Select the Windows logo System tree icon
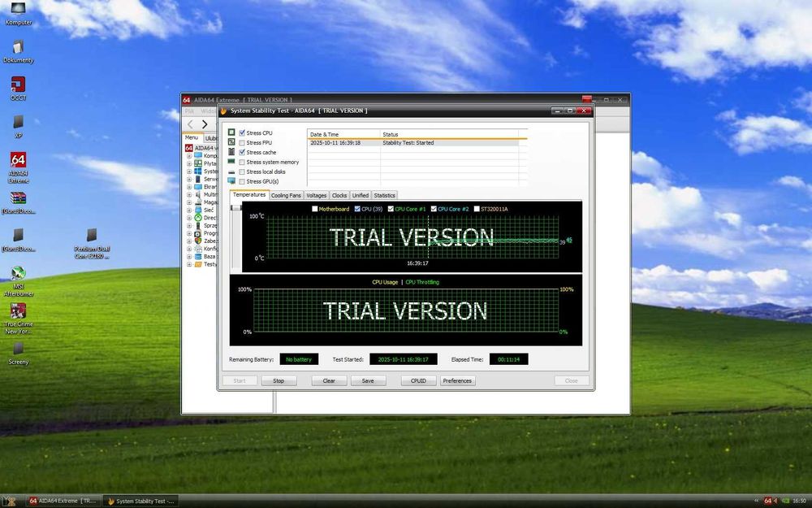Screen dimensions: 812x508 pyautogui.click(x=197, y=171)
